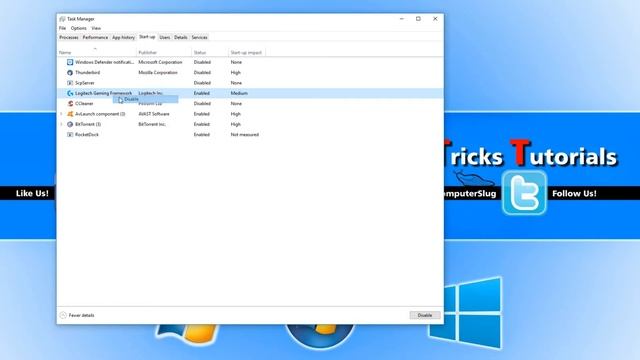This screenshot has width=640, height=360.
Task: Click the Logitech Inc. publisher cell
Action: (151, 93)
